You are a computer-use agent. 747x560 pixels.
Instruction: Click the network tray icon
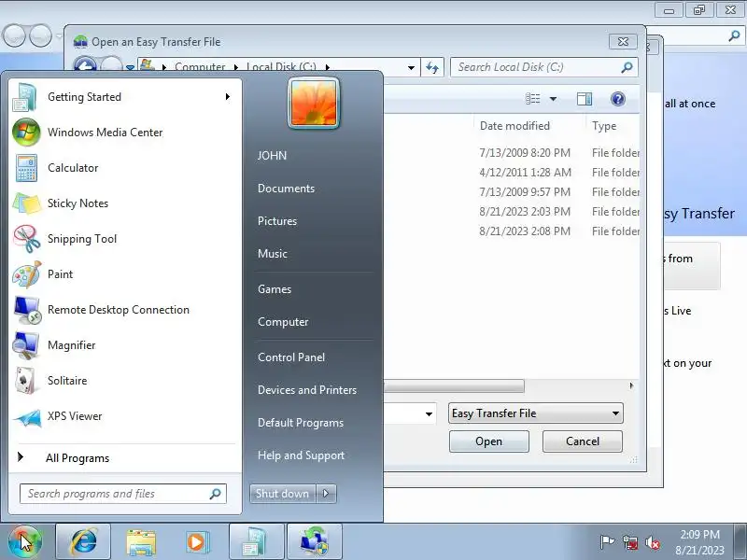pos(631,542)
